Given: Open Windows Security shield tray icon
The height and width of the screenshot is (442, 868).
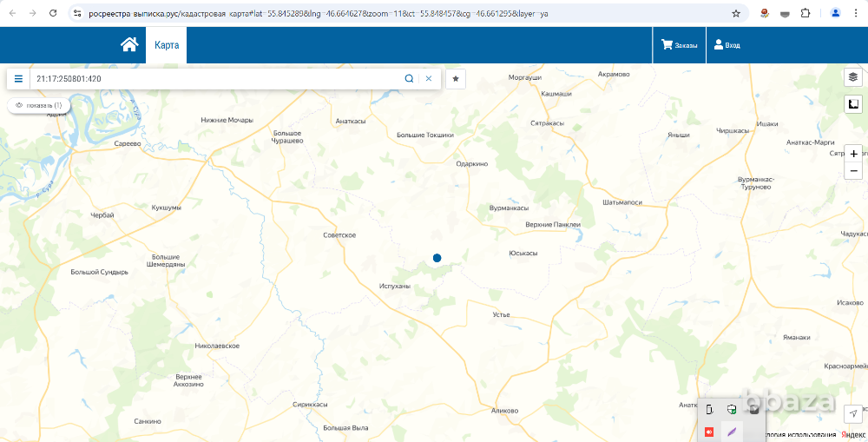Looking at the screenshot, I should 732,410.
